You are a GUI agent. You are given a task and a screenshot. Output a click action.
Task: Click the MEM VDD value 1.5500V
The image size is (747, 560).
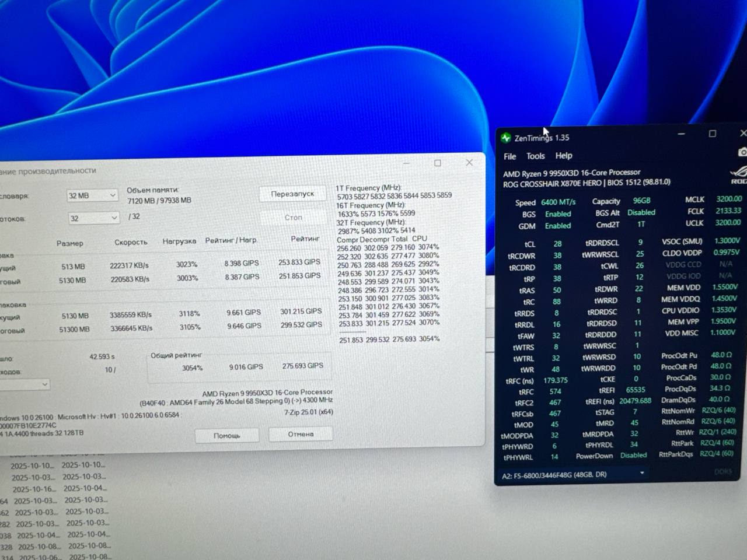click(x=725, y=288)
